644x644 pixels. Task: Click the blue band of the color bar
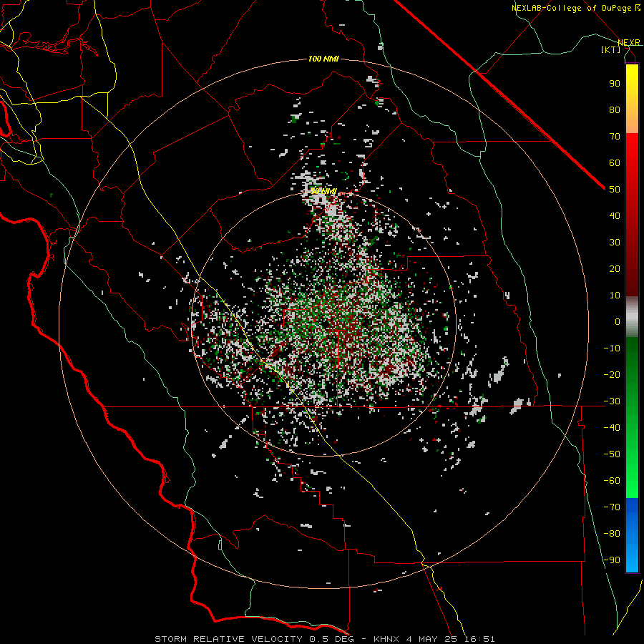coord(632,535)
